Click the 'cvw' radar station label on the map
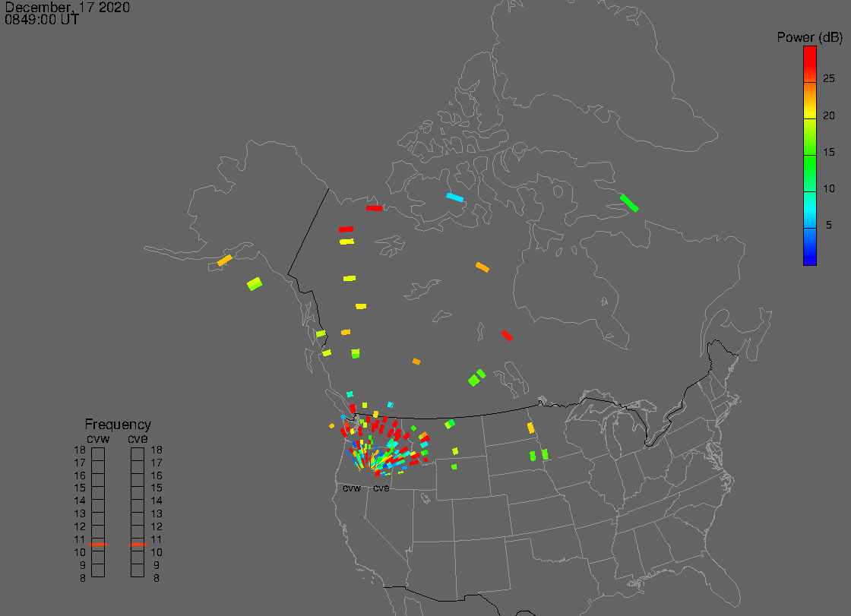Image resolution: width=851 pixels, height=616 pixels. 352,488
